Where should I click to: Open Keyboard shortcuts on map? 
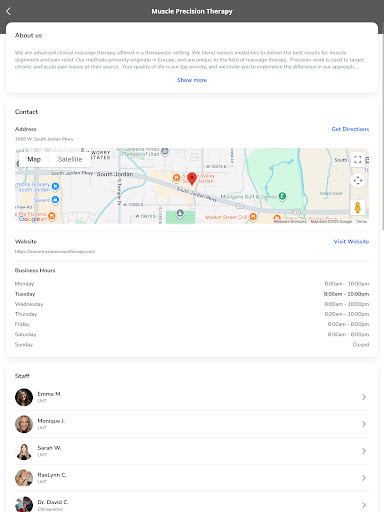(290, 221)
